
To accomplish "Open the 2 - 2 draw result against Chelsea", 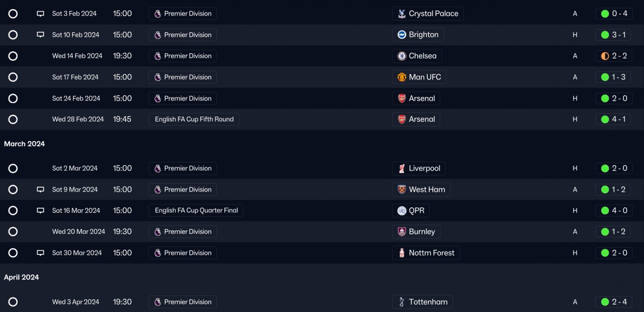I will (614, 56).
